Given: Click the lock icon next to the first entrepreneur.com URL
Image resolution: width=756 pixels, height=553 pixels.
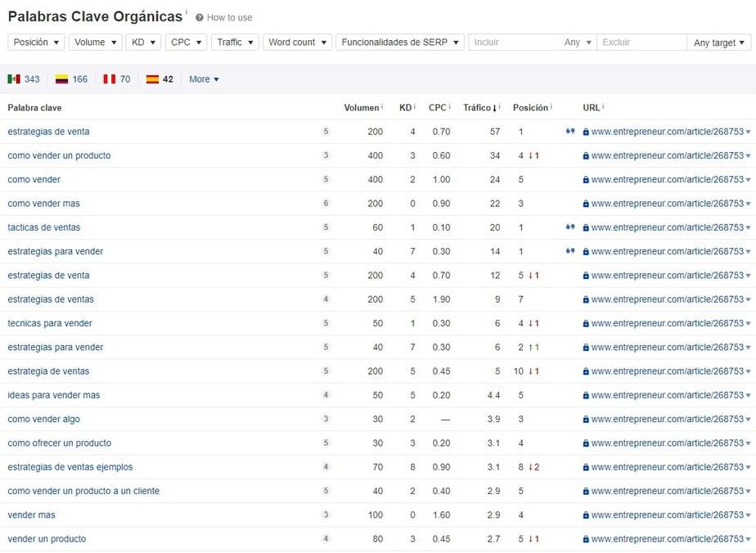Looking at the screenshot, I should pos(586,131).
